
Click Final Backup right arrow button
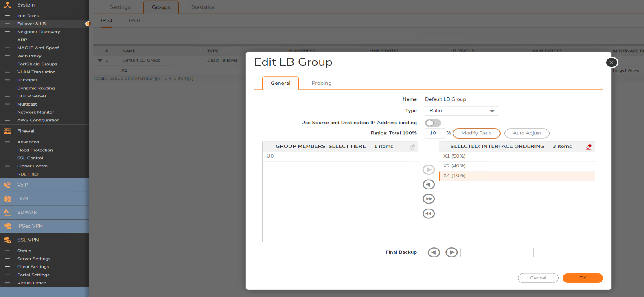(x=451, y=253)
